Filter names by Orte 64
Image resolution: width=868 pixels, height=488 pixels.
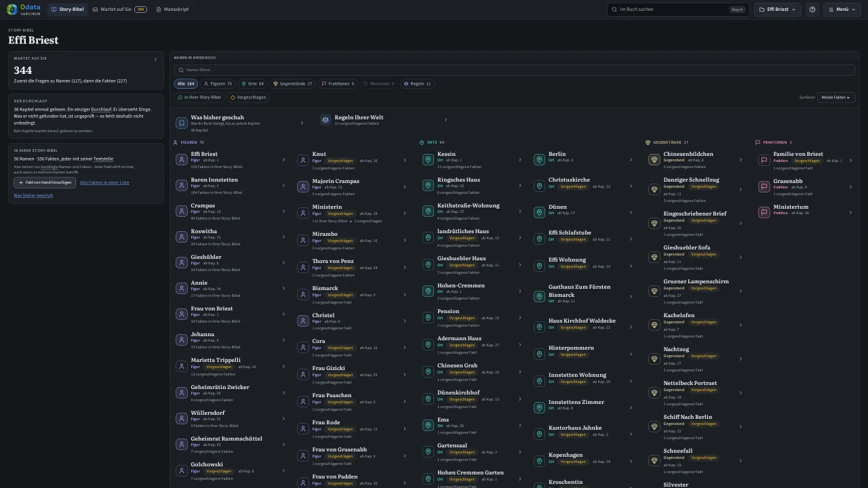[253, 84]
